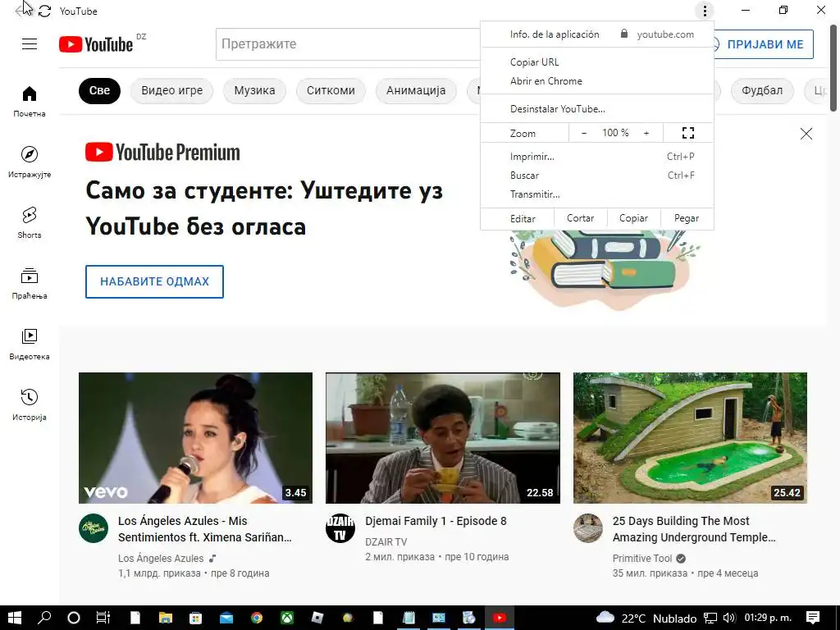This screenshot has width=840, height=630.
Task: Open Истражујте explore section
Action: click(x=30, y=162)
